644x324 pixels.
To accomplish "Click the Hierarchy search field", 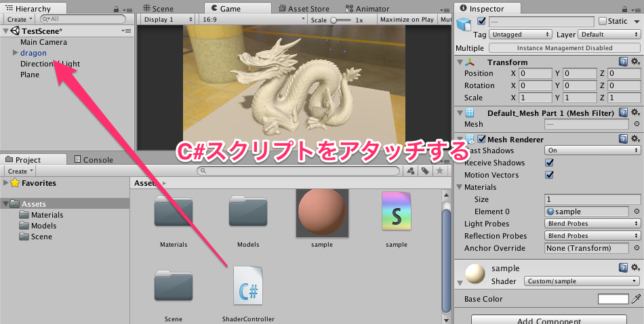I will (83, 19).
